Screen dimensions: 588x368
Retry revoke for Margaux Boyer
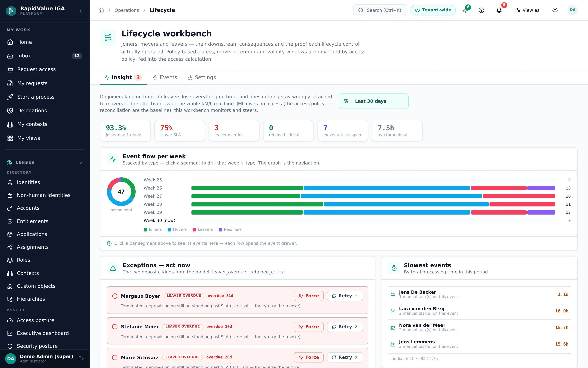tap(345, 296)
